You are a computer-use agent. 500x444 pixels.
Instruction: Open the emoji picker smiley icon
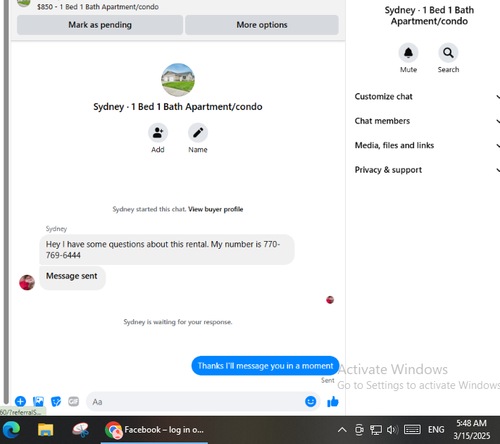click(x=310, y=401)
